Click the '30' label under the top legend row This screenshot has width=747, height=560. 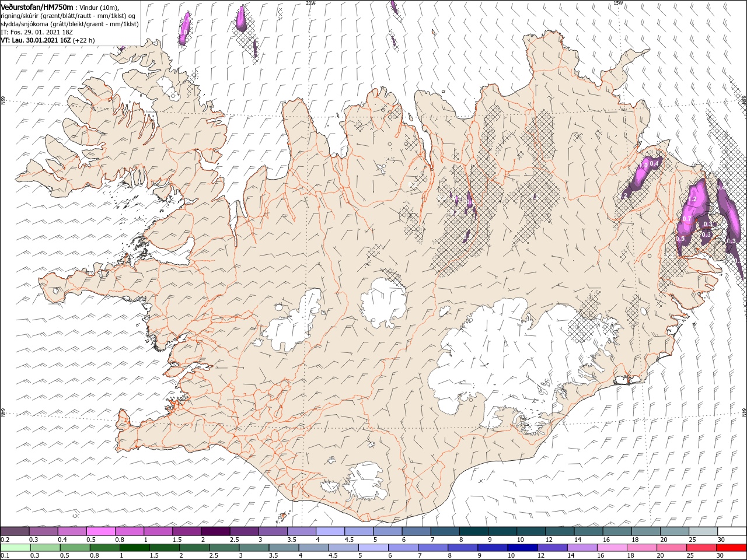click(721, 540)
